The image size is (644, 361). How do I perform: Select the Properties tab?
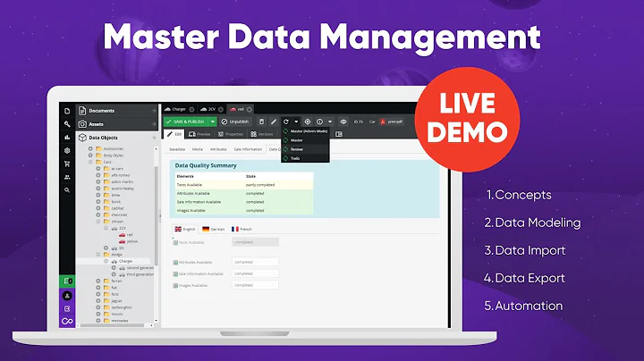click(x=231, y=134)
